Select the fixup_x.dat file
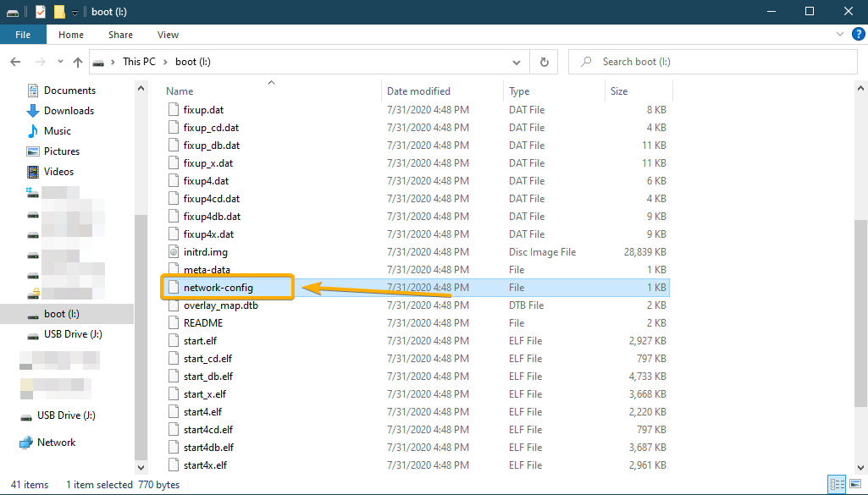Image resolution: width=868 pixels, height=495 pixels. (208, 163)
